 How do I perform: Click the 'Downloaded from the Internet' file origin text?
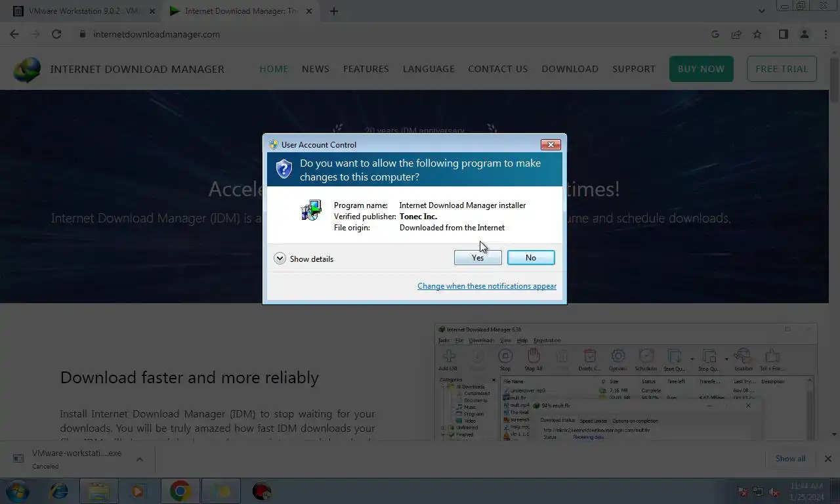[x=452, y=228]
